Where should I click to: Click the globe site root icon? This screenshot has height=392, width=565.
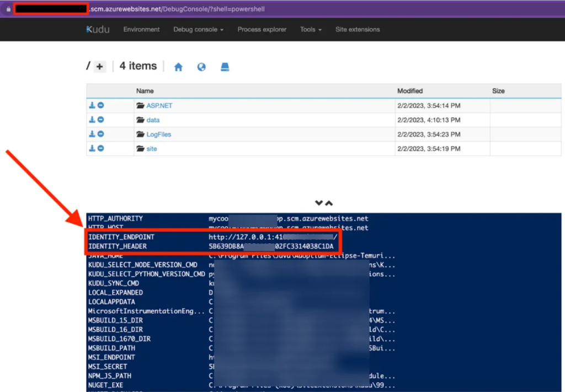tap(201, 67)
